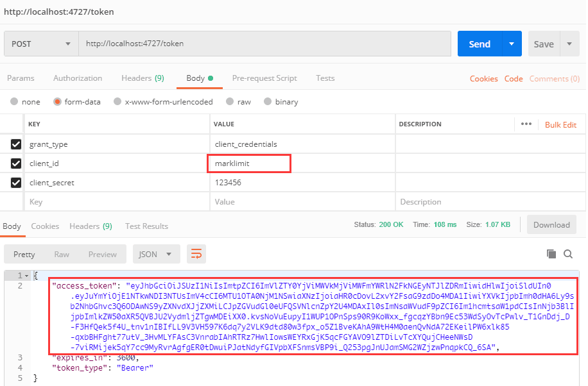Click the empty Description input field

[x=490, y=201]
